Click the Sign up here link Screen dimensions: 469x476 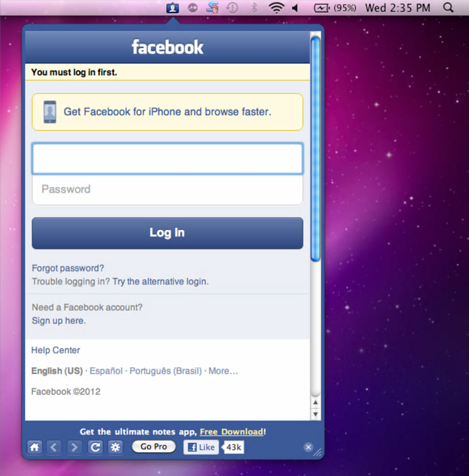tap(59, 321)
